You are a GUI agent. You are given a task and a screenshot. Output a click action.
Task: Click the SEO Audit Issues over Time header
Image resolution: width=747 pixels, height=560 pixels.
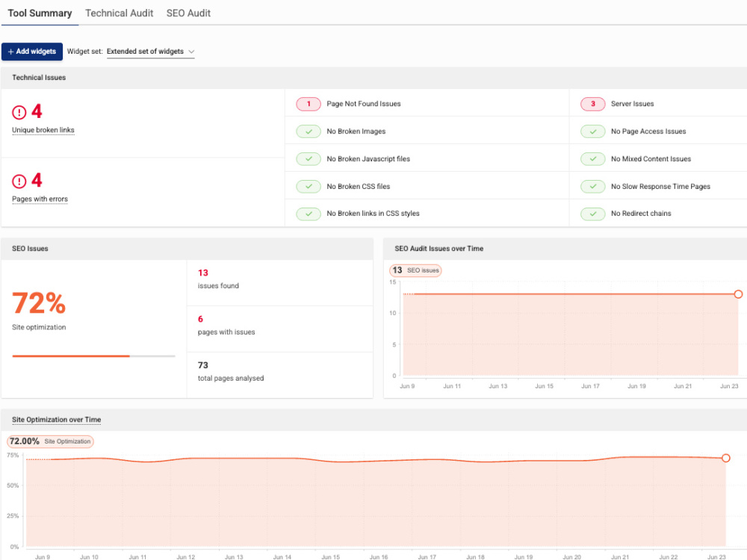438,249
